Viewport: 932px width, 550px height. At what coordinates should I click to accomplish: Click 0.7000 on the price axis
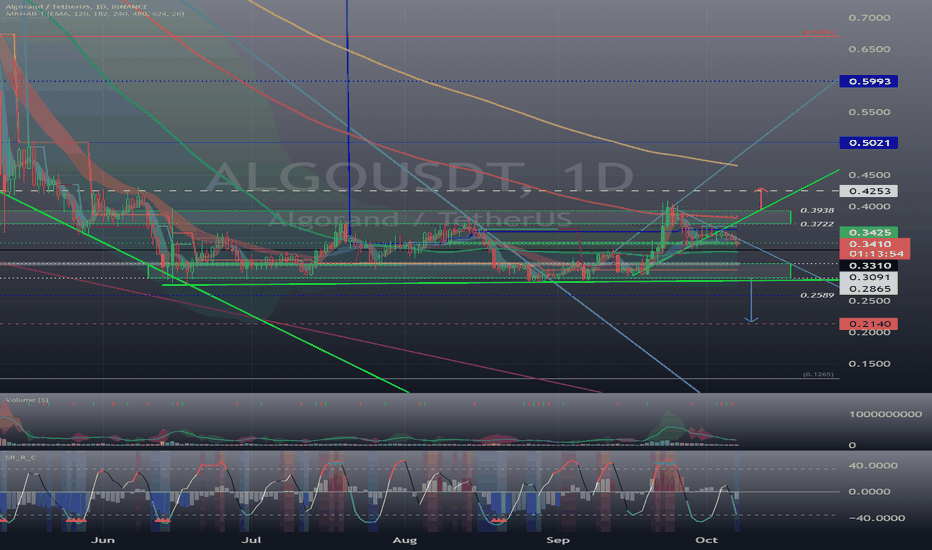click(x=869, y=18)
